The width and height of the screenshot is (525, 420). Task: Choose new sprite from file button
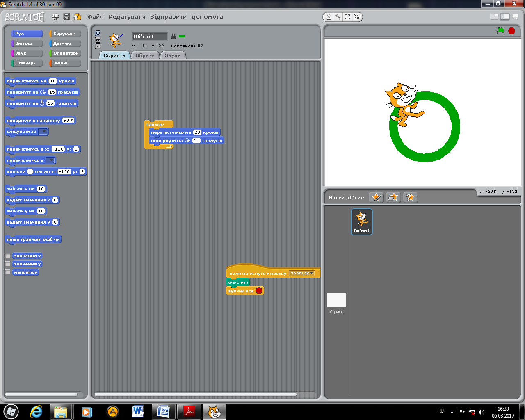pyautogui.click(x=393, y=197)
